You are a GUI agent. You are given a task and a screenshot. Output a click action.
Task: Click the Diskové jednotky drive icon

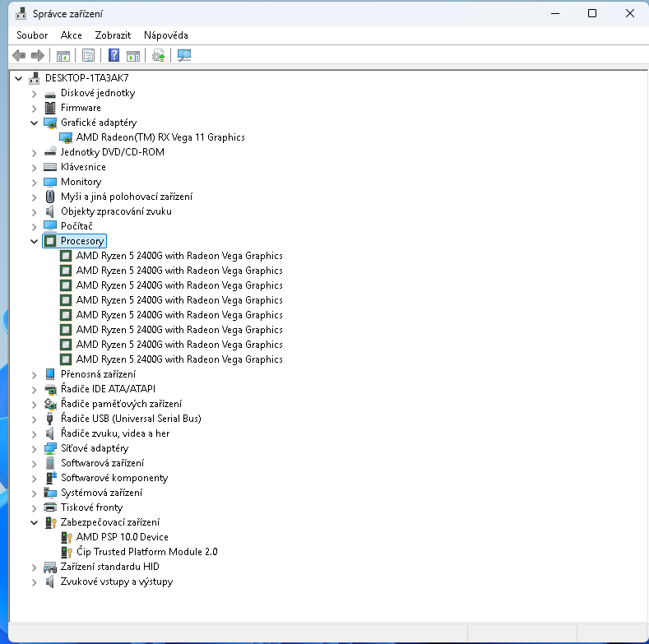pyautogui.click(x=50, y=93)
